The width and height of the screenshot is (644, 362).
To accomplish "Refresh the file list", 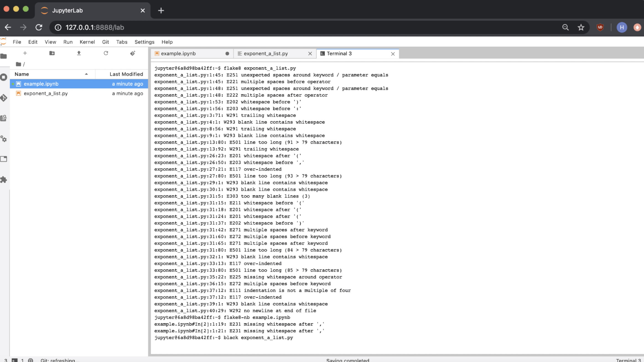I will click(x=106, y=53).
